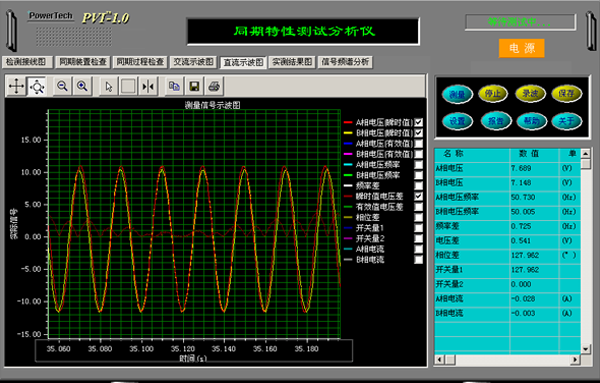Open the 同期装置检查 tab
The image size is (600, 383).
pyautogui.click(x=83, y=62)
